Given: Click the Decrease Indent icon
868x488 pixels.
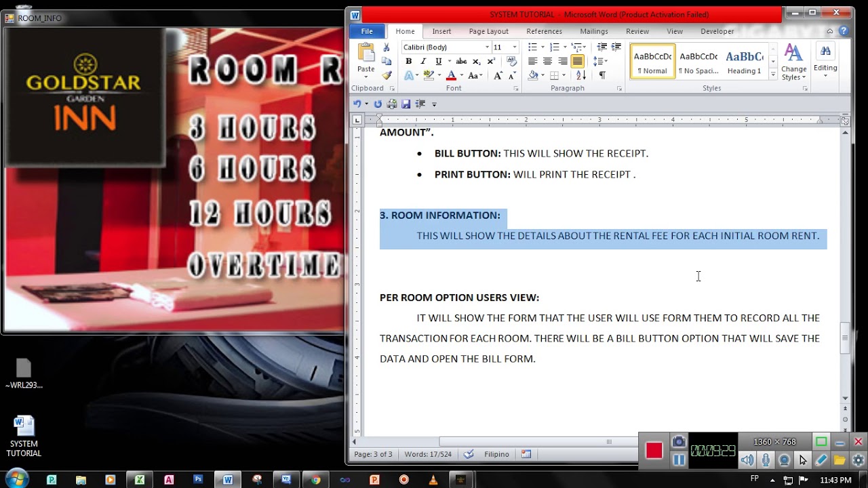Looking at the screenshot, I should tap(601, 47).
